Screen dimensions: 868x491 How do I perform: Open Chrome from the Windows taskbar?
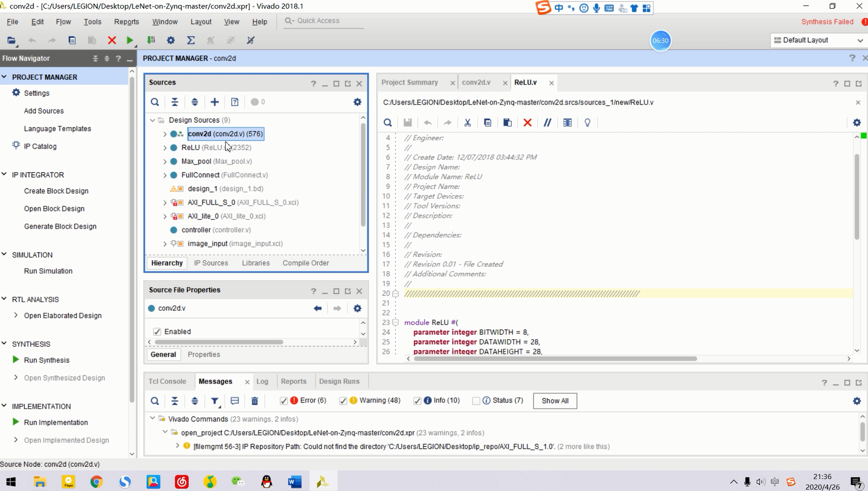(x=97, y=482)
